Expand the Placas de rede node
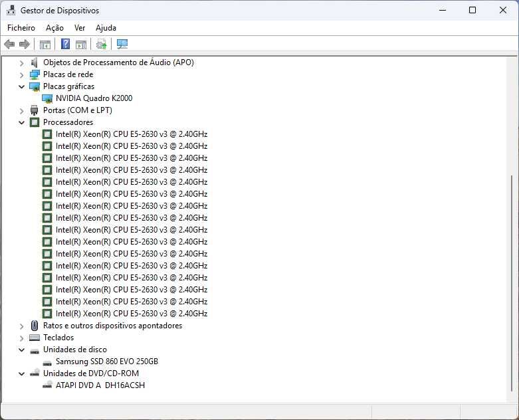519x420 pixels. [x=21, y=75]
